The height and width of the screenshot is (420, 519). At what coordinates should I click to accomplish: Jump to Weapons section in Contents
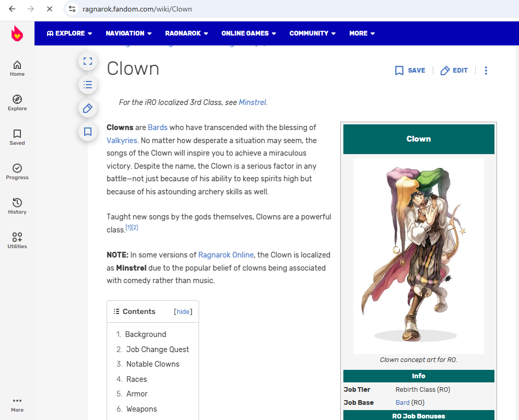(x=142, y=409)
